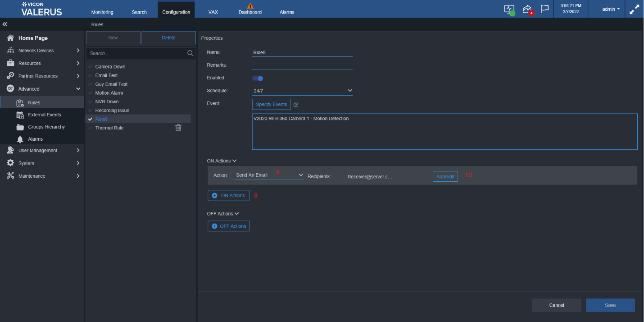This screenshot has width=644, height=322.
Task: Collapse the sidebar with double-chevron icon
Action: pyautogui.click(x=5, y=24)
